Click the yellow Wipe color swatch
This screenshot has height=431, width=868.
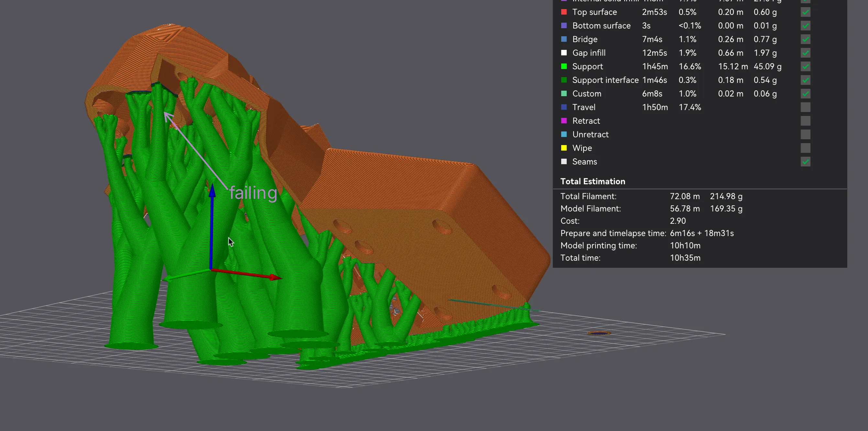tap(564, 148)
